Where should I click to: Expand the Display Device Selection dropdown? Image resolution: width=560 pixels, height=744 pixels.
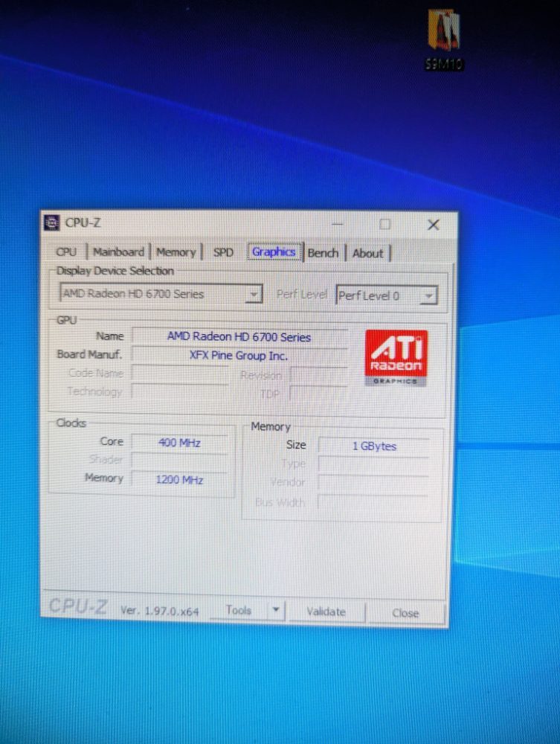tap(254, 295)
